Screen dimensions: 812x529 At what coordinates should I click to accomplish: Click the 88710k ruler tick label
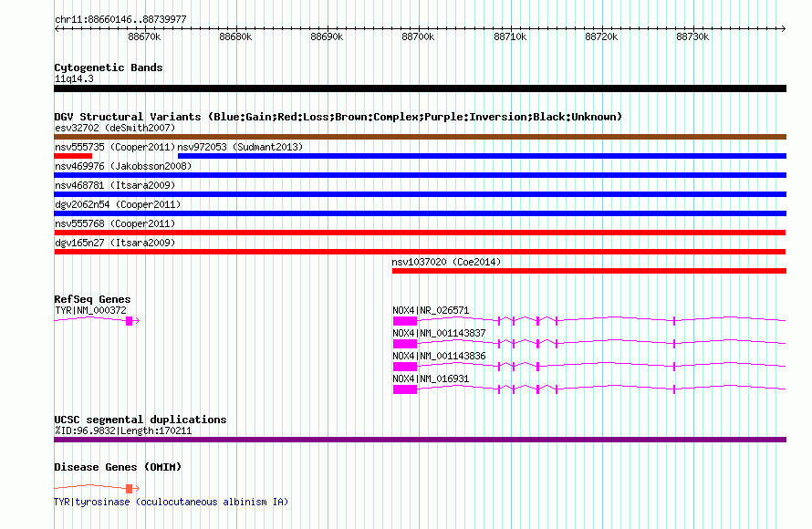tap(510, 36)
